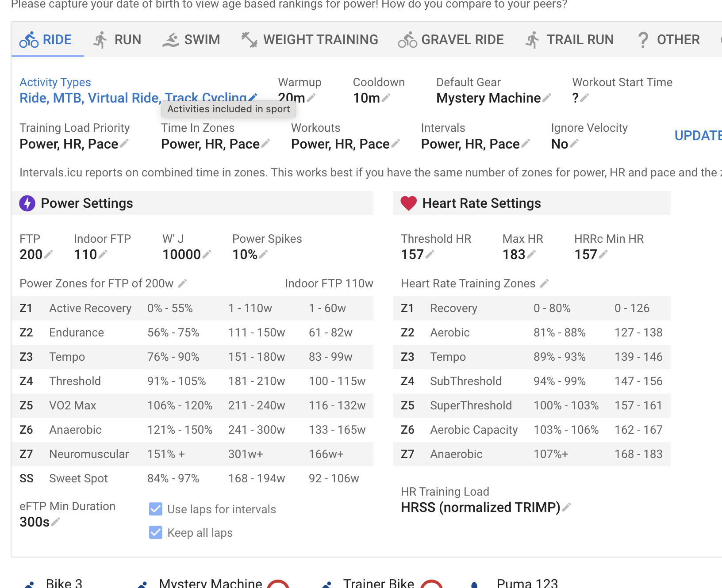The image size is (722, 588).
Task: Edit Ignore Velocity pencil icon
Action: click(574, 143)
